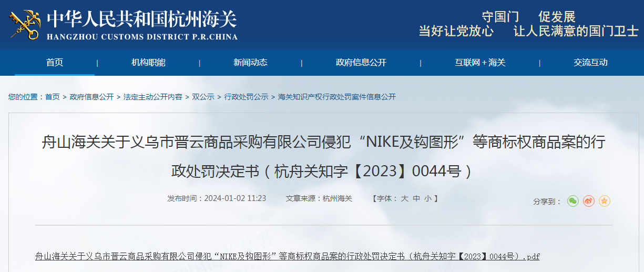Open the 互联网+海关 navigation tab
The width and height of the screenshot is (644, 272).
point(480,63)
